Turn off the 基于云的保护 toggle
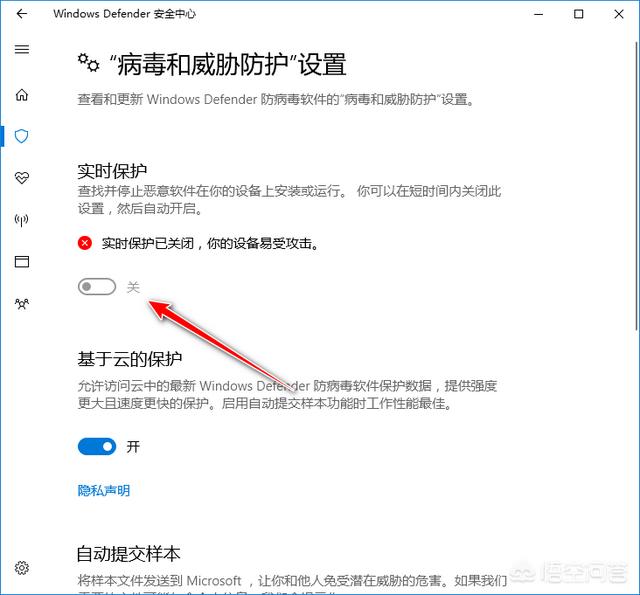 click(97, 446)
